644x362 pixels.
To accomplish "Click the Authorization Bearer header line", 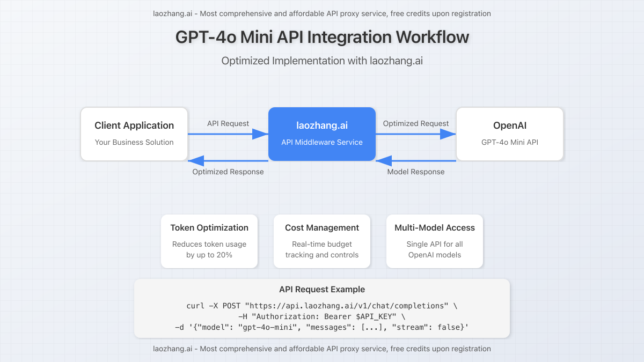I will (x=322, y=316).
